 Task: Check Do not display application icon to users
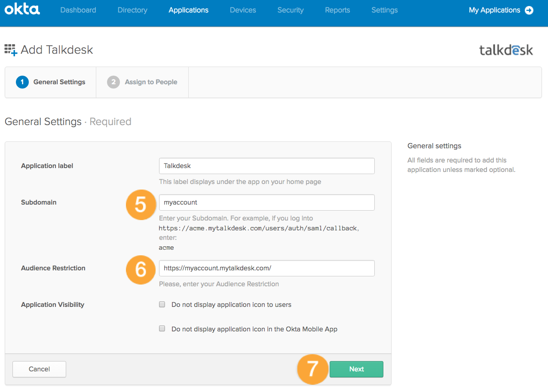[x=162, y=304]
